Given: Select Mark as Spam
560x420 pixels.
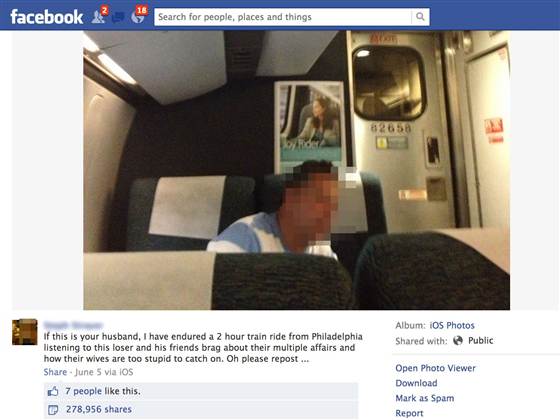Looking at the screenshot, I should (x=425, y=398).
